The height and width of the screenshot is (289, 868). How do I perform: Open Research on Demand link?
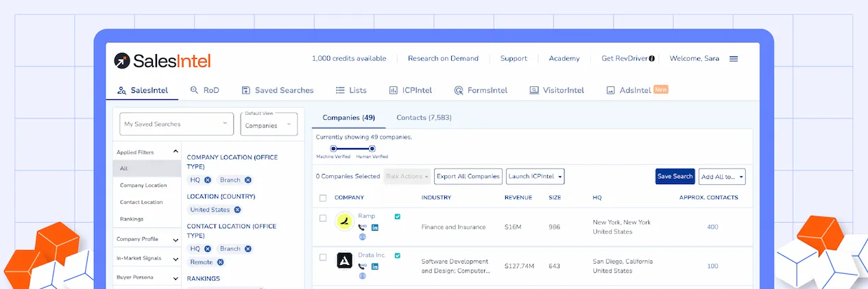(x=443, y=59)
